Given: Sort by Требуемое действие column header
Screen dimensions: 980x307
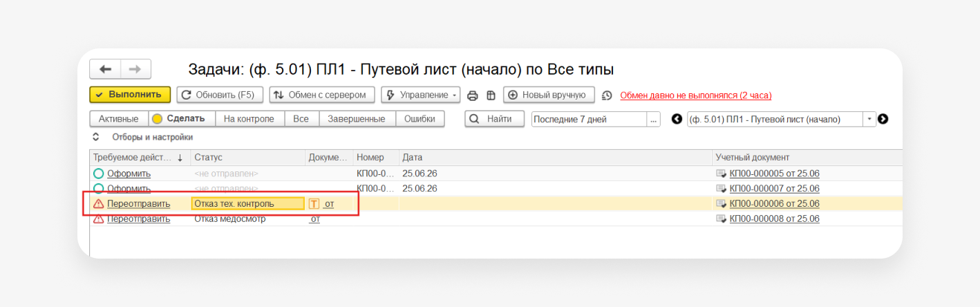Looking at the screenshot, I should tap(140, 158).
